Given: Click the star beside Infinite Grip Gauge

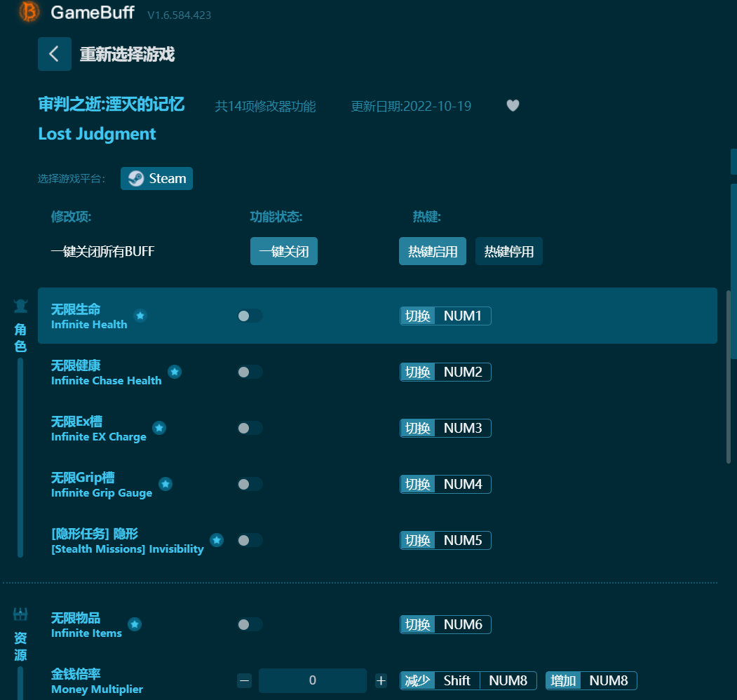Looking at the screenshot, I should click(x=165, y=484).
